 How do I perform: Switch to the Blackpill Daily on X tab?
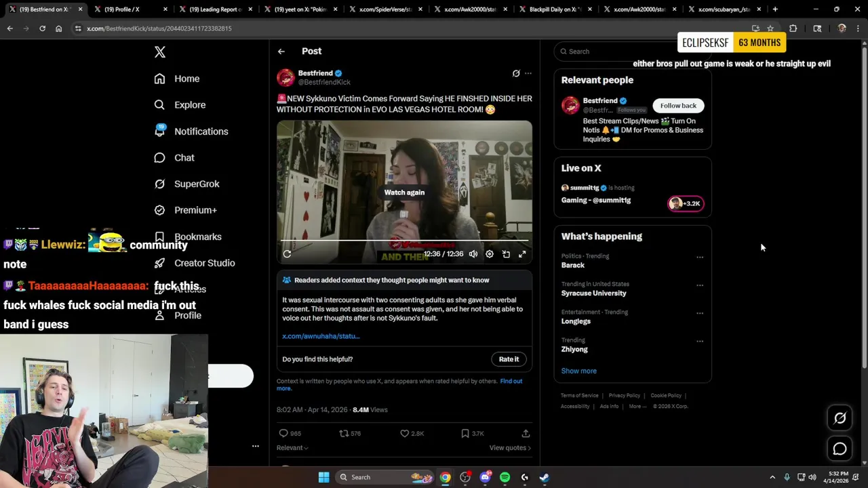click(554, 9)
